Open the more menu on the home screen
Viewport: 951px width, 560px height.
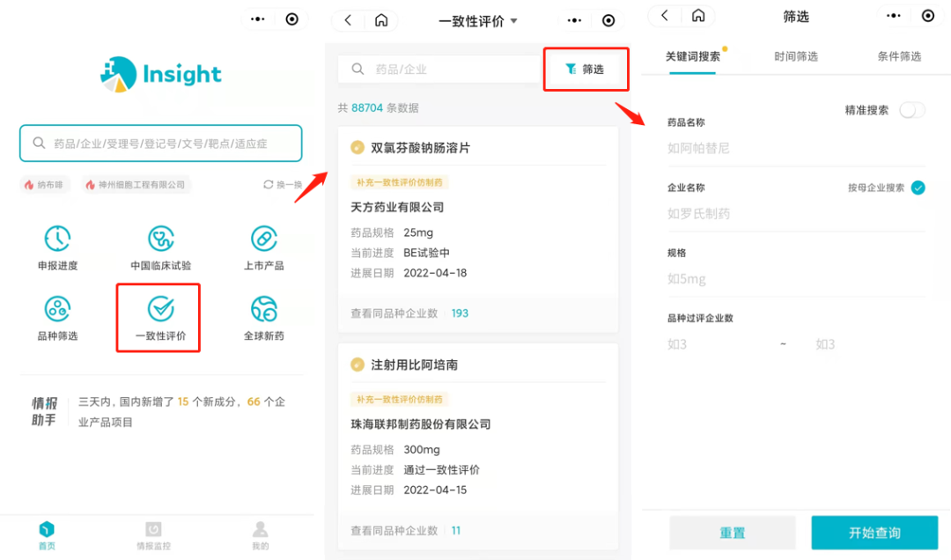(258, 19)
